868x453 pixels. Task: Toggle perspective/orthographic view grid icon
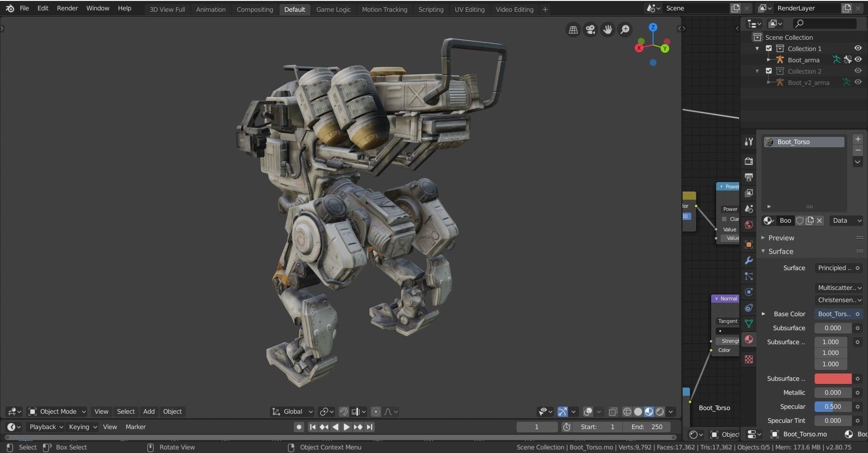click(573, 30)
